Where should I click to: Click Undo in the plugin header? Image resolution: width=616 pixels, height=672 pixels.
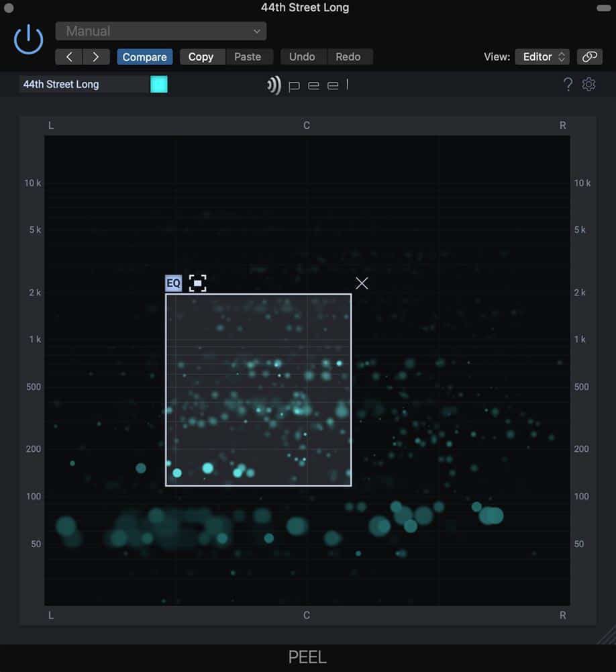(x=303, y=57)
